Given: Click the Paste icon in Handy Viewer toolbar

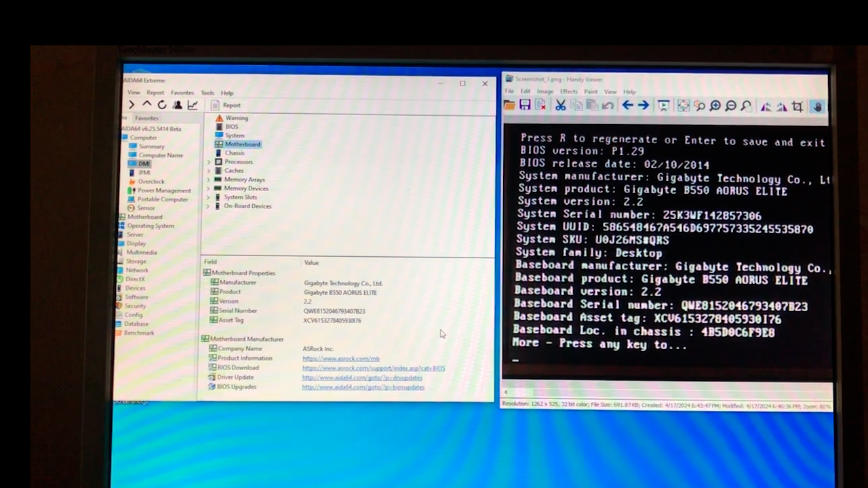Looking at the screenshot, I should click(592, 105).
